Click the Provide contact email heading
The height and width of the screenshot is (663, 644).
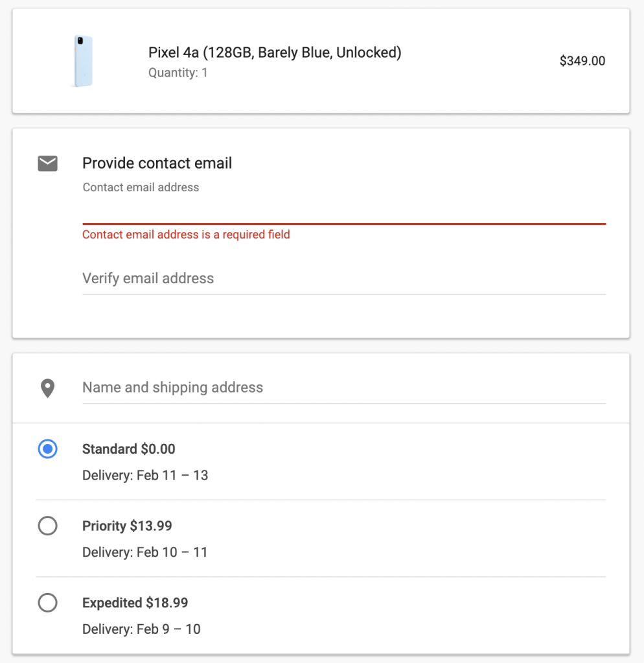click(157, 163)
